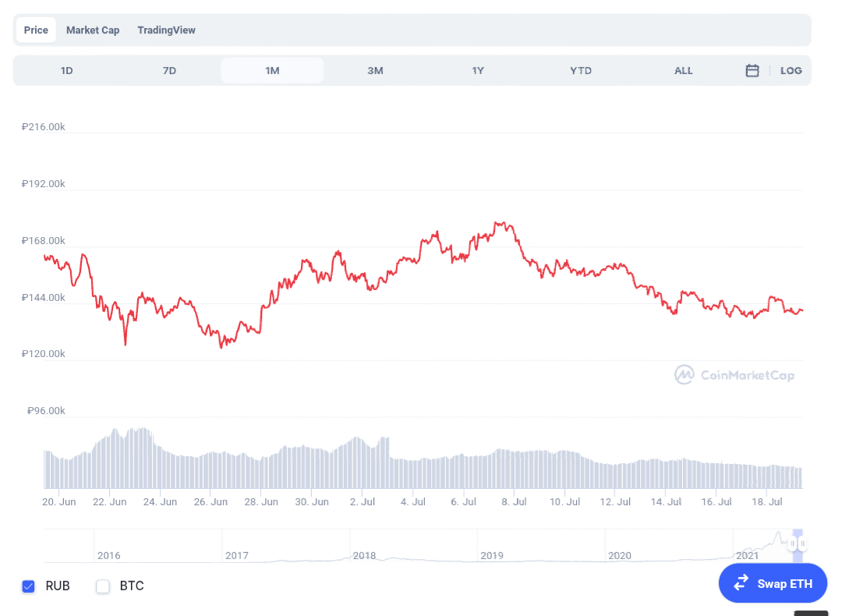Viewport: 842px width, 616px height.
Task: Click the 2019 marker on the mini chart
Action: pyautogui.click(x=492, y=555)
